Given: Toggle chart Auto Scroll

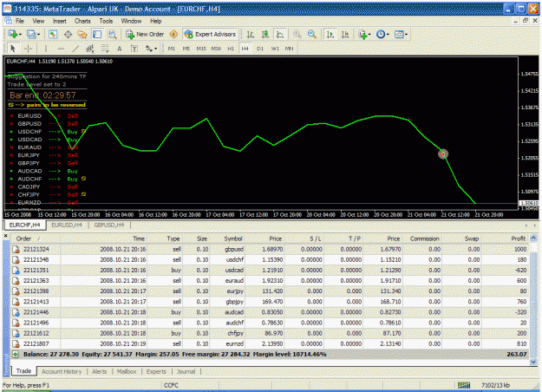Looking at the screenshot, I should pyautogui.click(x=330, y=34).
